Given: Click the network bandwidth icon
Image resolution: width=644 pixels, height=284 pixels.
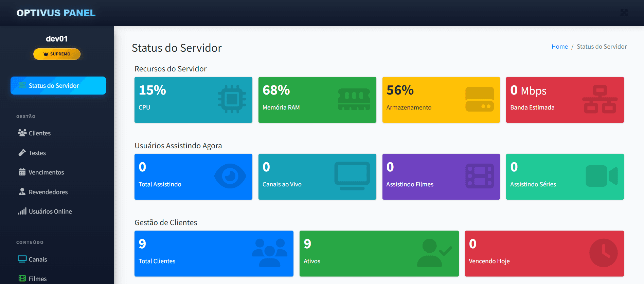Looking at the screenshot, I should (600, 99).
